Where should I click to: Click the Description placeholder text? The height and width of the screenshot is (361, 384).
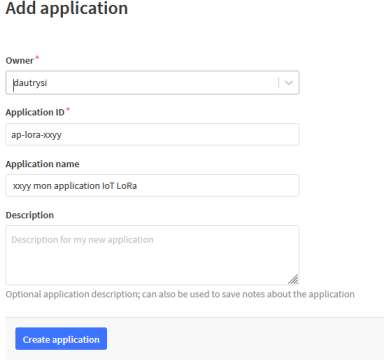tap(82, 240)
